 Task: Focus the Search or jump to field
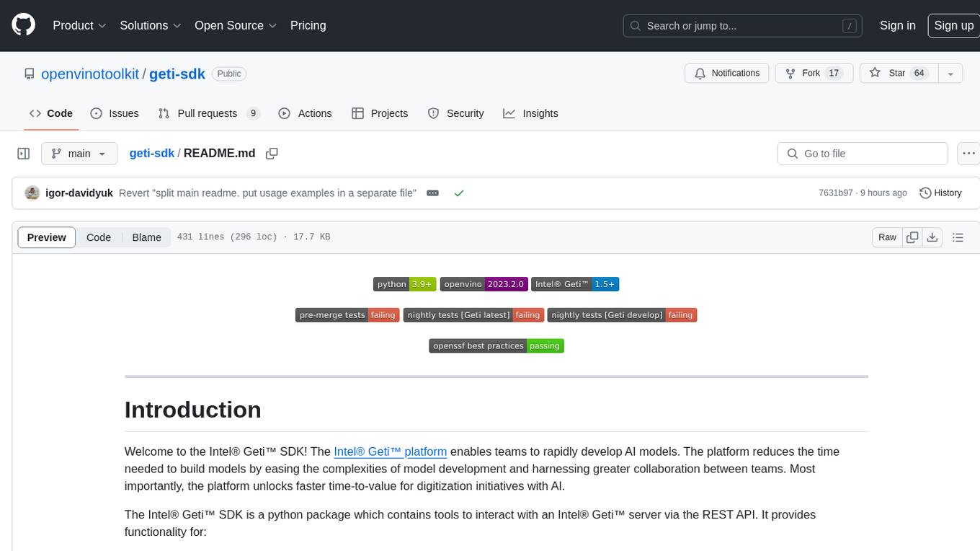[x=743, y=25]
